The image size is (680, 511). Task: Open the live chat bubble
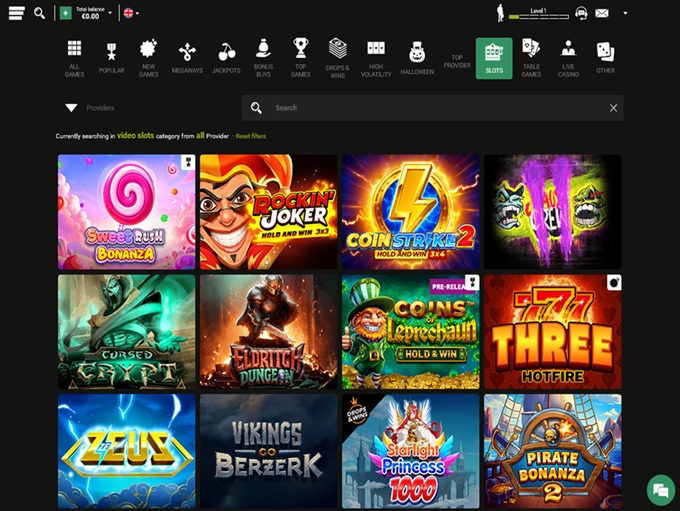(x=658, y=489)
